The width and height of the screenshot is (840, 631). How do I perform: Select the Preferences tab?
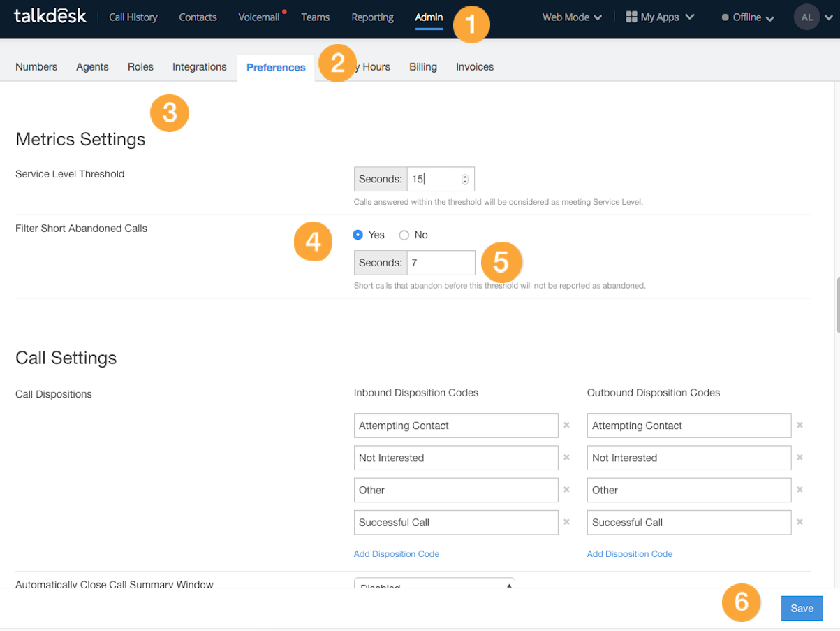[276, 68]
